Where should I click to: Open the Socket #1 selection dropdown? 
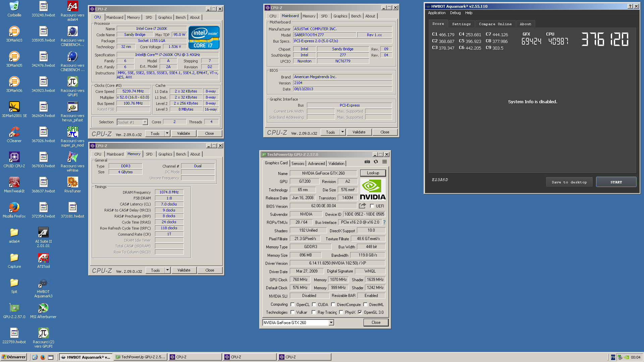tap(132, 122)
